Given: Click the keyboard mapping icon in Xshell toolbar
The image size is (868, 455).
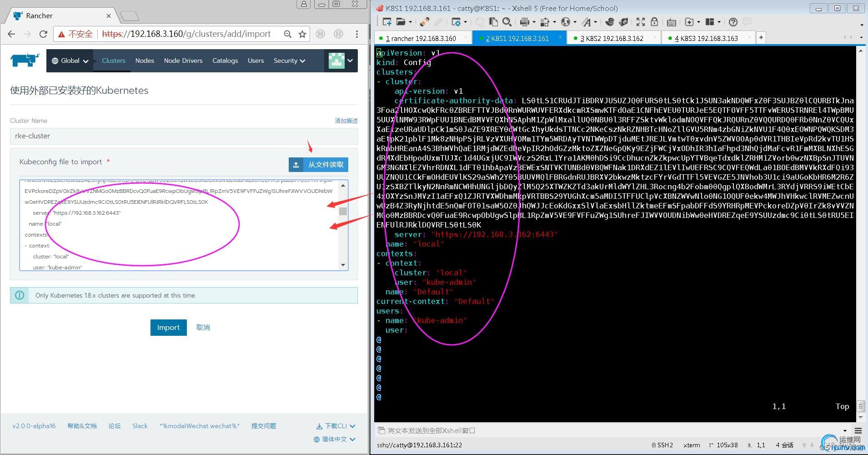Looking at the screenshot, I should point(672,22).
